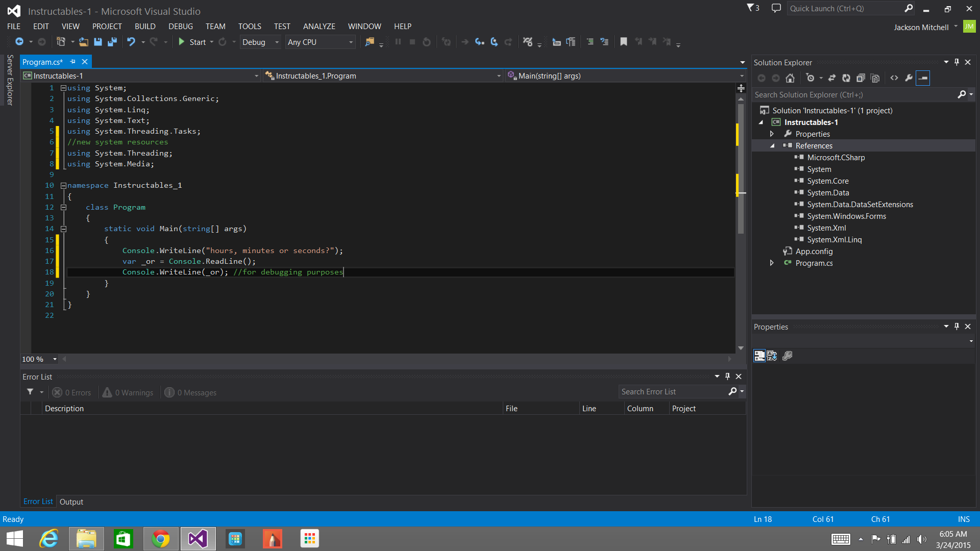Click the Categorized view icon in Properties
This screenshot has height=551, width=980.
(x=759, y=356)
